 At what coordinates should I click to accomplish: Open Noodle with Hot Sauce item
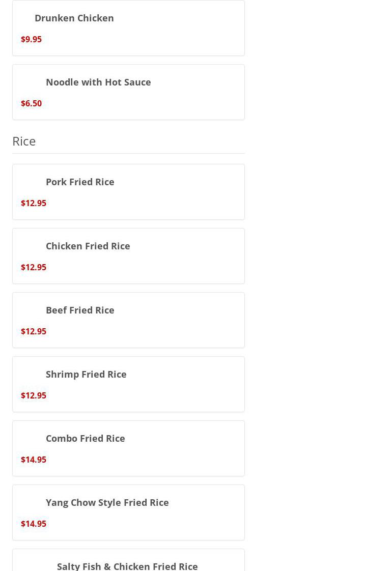(x=98, y=82)
